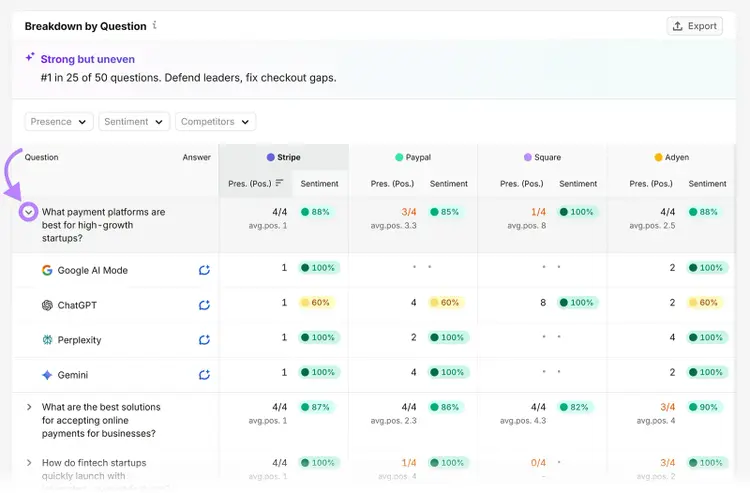Click the Answer column header
The width and height of the screenshot is (750, 493).
coord(197,157)
